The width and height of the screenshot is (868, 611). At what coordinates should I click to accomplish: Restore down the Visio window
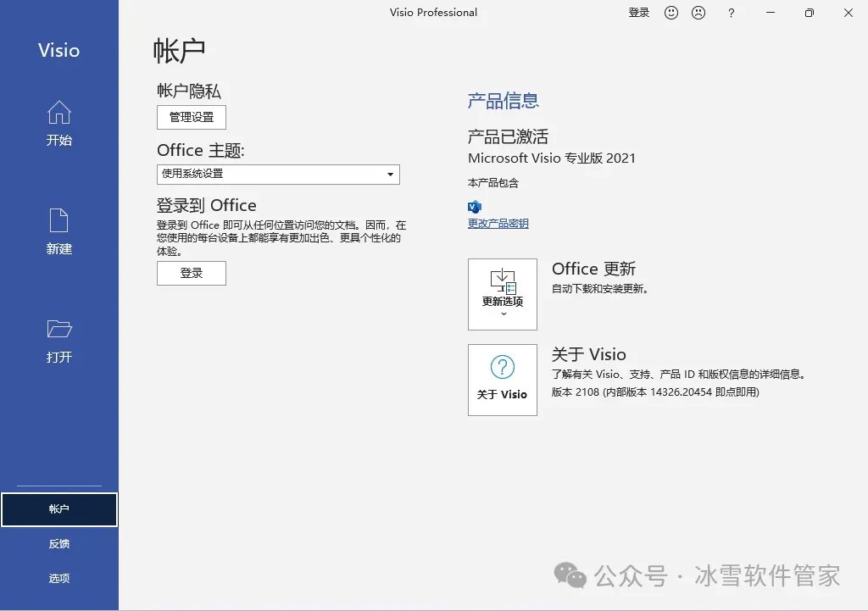(x=810, y=13)
